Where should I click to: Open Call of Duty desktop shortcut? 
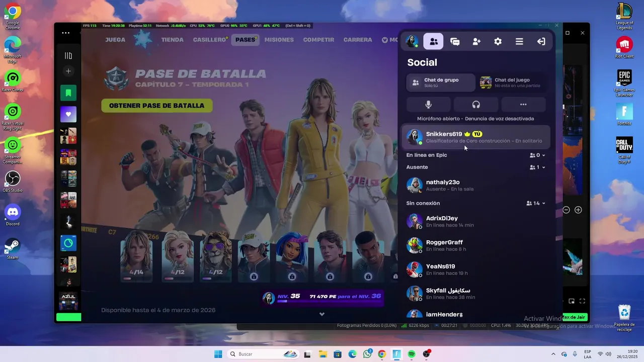tap(624, 150)
